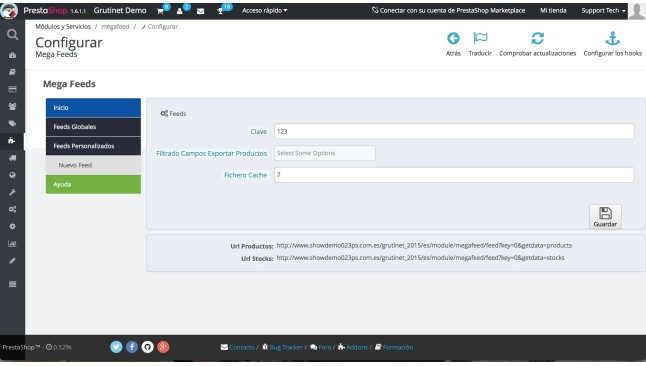This screenshot has width=646, height=366.
Task: Select Feeds Globales tab
Action: coord(93,127)
